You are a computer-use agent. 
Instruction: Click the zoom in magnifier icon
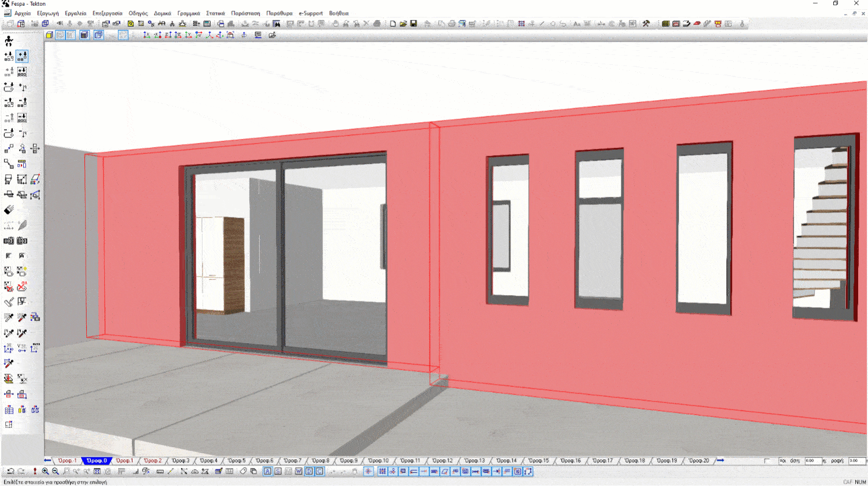click(x=45, y=472)
